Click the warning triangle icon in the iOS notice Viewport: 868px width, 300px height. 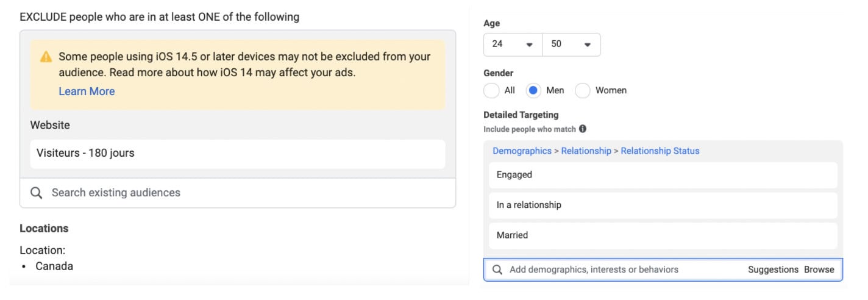tap(46, 57)
